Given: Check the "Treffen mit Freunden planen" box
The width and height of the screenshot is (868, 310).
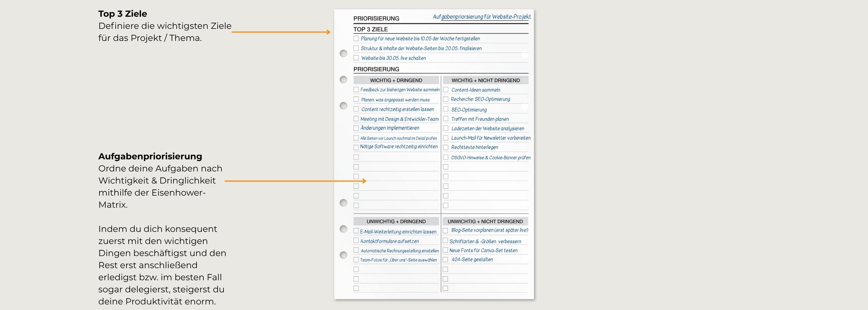Looking at the screenshot, I should [445, 119].
